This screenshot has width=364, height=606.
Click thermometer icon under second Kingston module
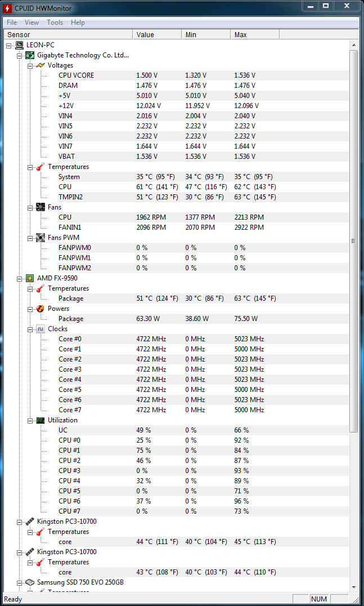click(41, 562)
